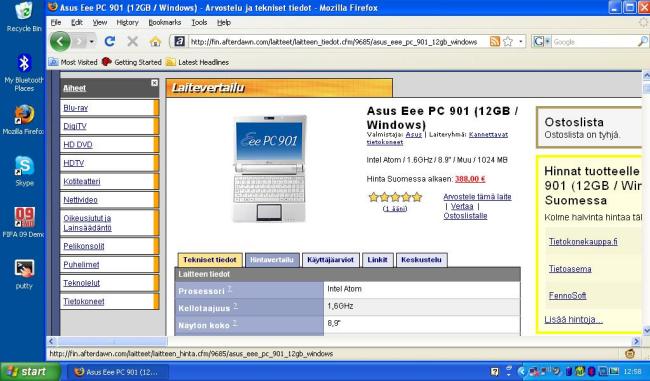Open Tietoasema store link
The height and width of the screenshot is (381, 650).
pyautogui.click(x=570, y=269)
